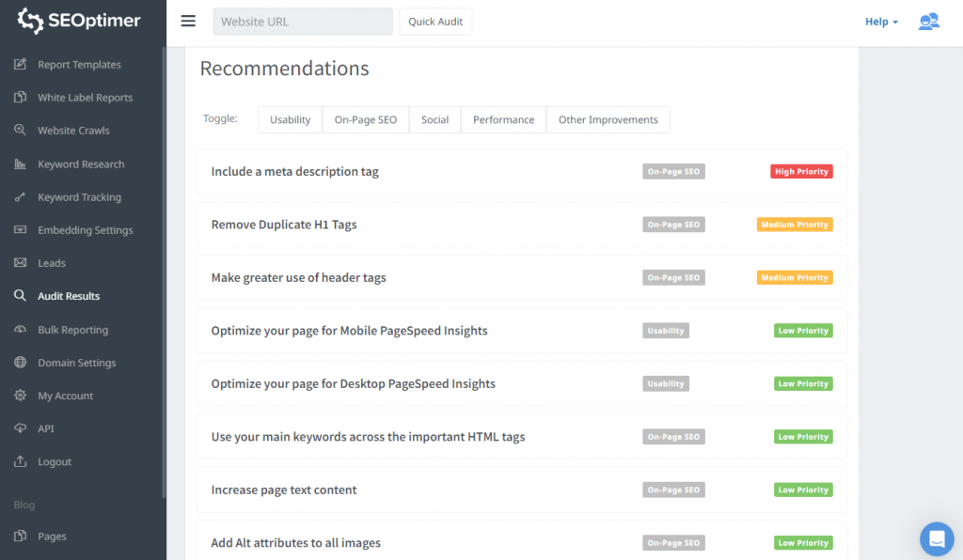Toggle the Other Improvements filter

pyautogui.click(x=608, y=120)
